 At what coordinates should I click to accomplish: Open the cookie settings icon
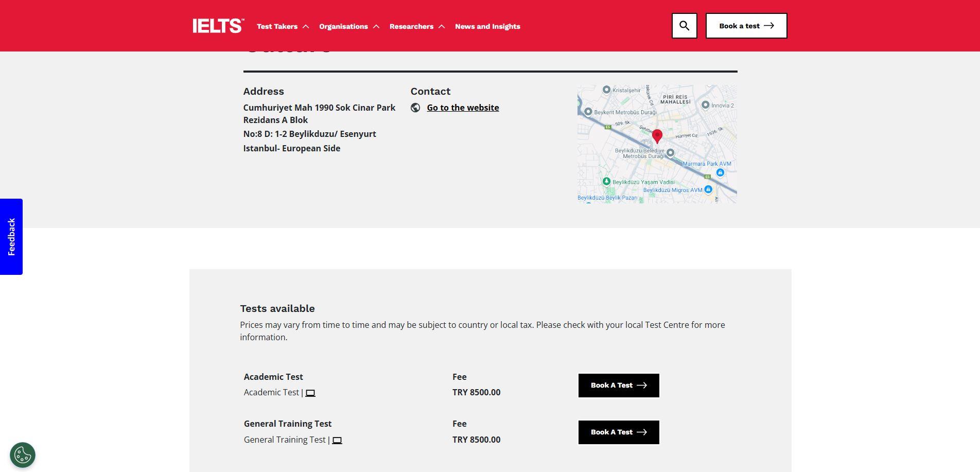tap(23, 455)
